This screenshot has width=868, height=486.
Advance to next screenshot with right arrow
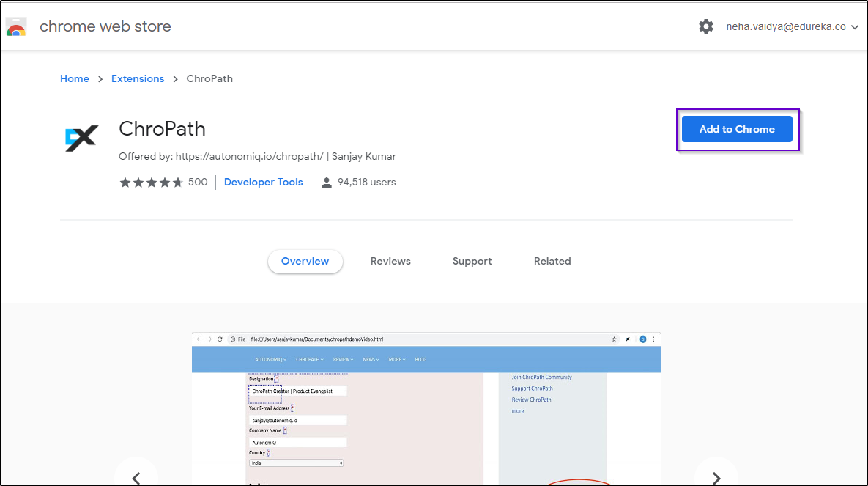click(716, 476)
